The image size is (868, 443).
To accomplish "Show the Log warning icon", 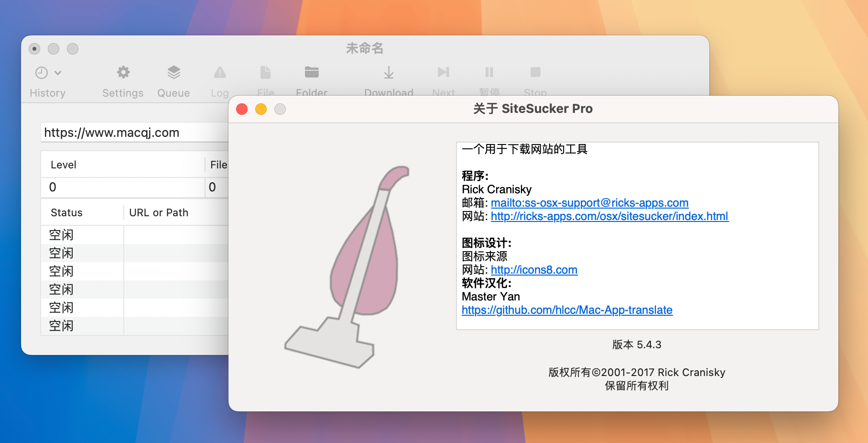I will 220,72.
